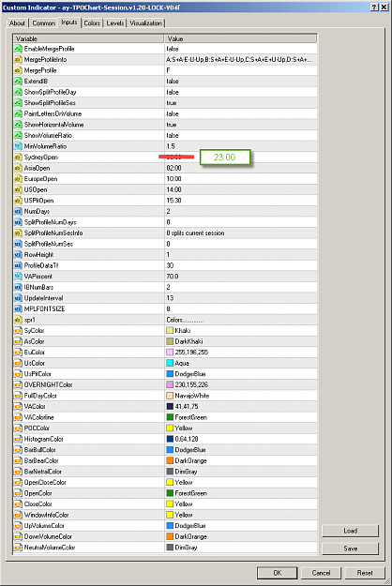Click the Load button
This screenshot has width=392, height=586.
(350, 531)
